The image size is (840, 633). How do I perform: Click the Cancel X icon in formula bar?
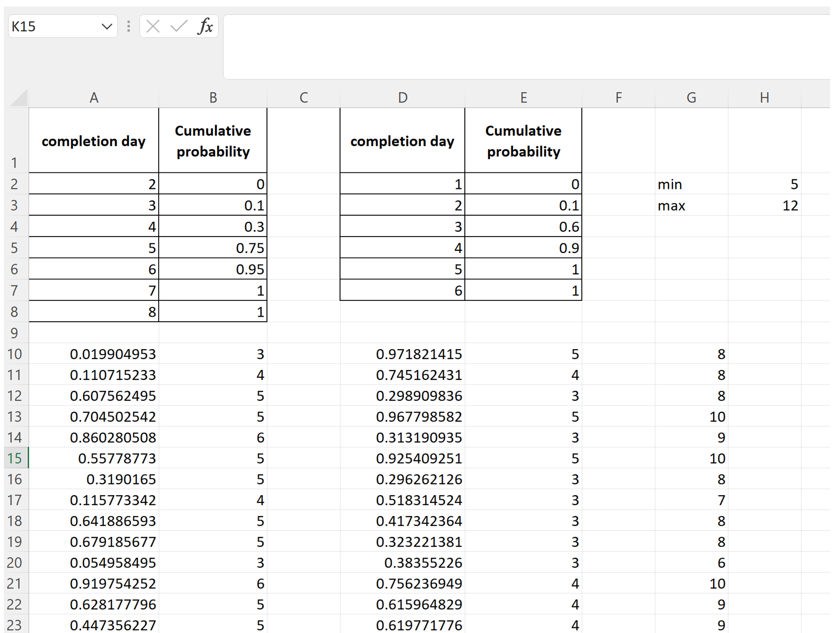(x=153, y=26)
